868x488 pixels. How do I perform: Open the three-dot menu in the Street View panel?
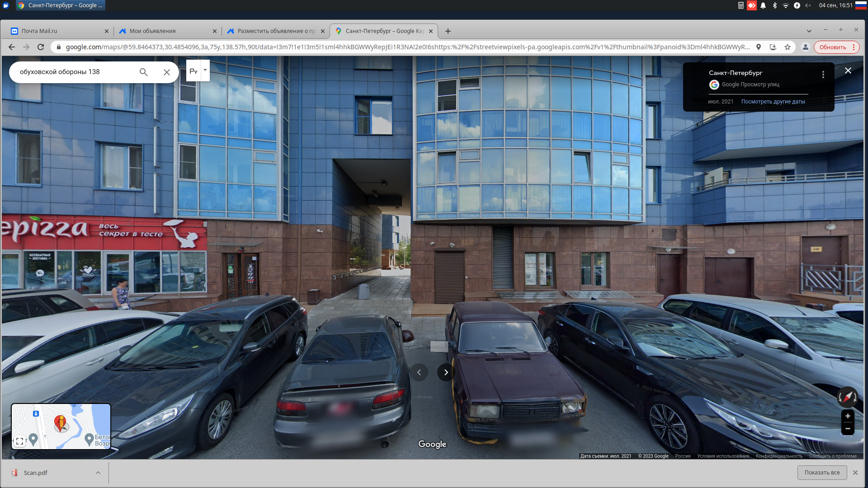coord(823,75)
